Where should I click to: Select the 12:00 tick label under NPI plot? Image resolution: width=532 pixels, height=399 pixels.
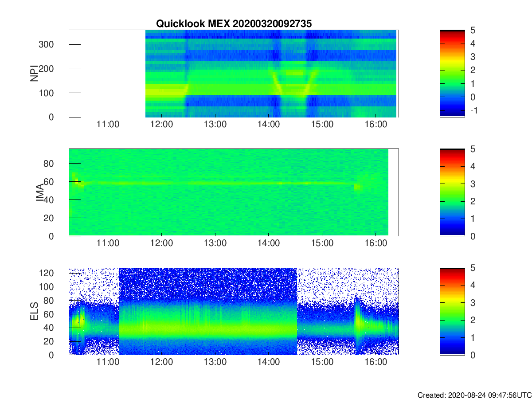click(161, 125)
